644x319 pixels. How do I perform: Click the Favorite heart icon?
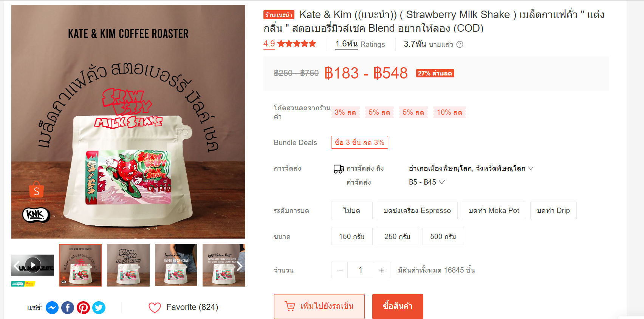[x=155, y=308]
